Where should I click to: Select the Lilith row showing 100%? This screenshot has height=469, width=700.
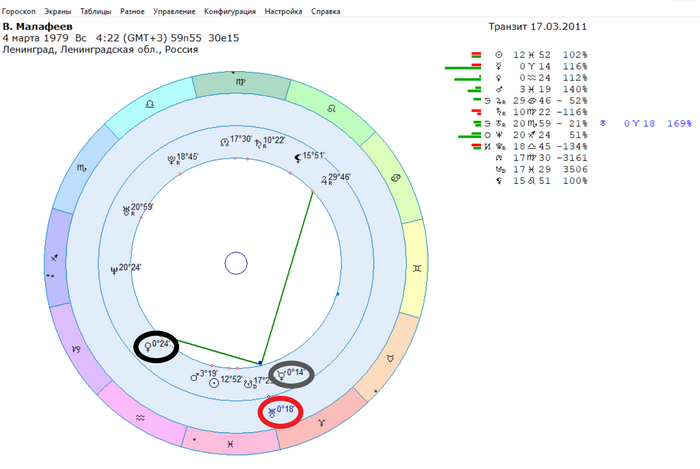542,181
